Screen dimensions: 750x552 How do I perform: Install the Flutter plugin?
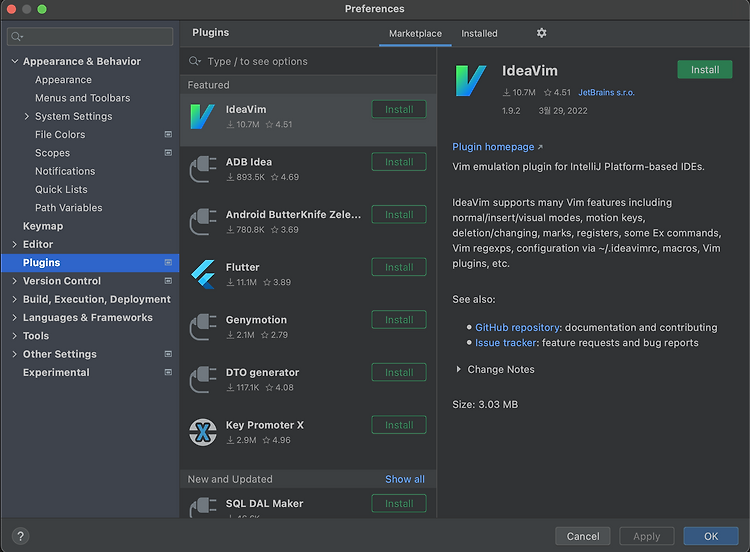(x=399, y=267)
